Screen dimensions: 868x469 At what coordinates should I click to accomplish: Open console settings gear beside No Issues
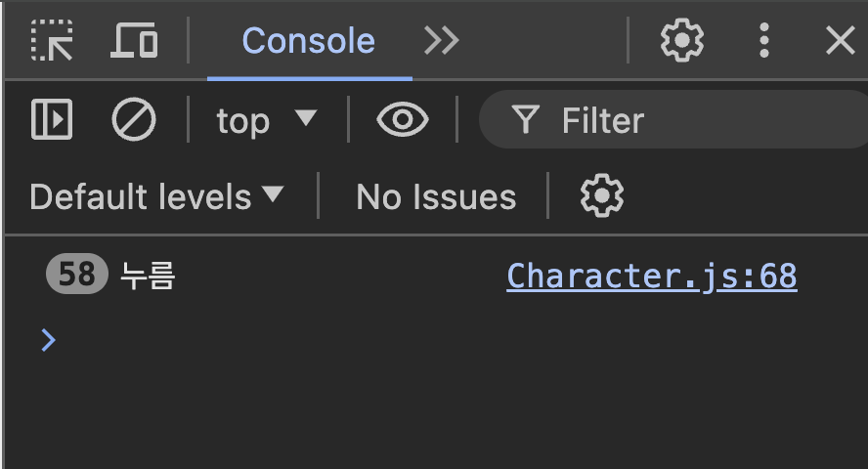[601, 196]
